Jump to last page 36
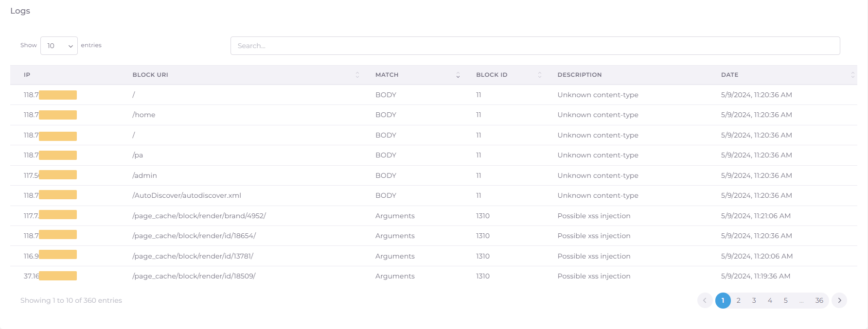The width and height of the screenshot is (868, 329). coord(819,300)
